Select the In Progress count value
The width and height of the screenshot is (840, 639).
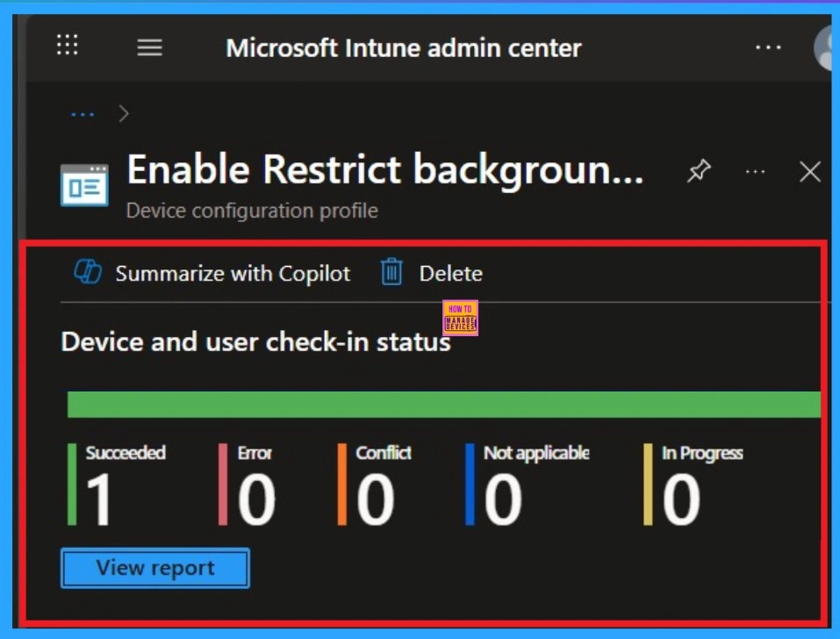[x=681, y=499]
